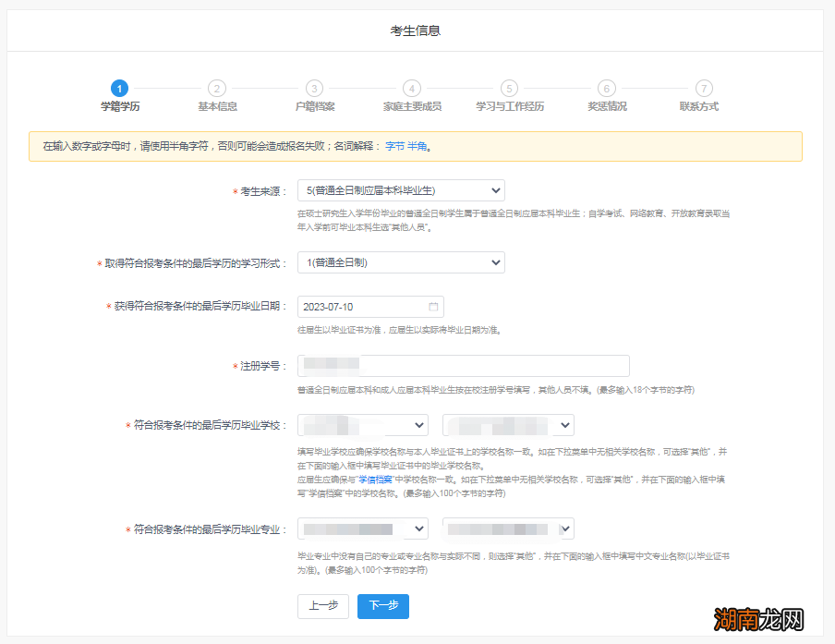Click the 下一步 button to proceed

[382, 606]
